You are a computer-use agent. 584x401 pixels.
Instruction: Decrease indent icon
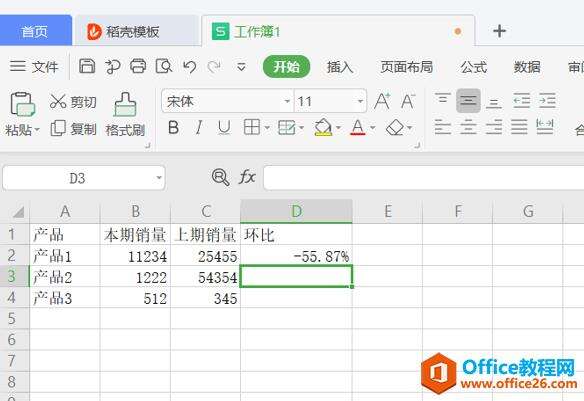point(521,101)
